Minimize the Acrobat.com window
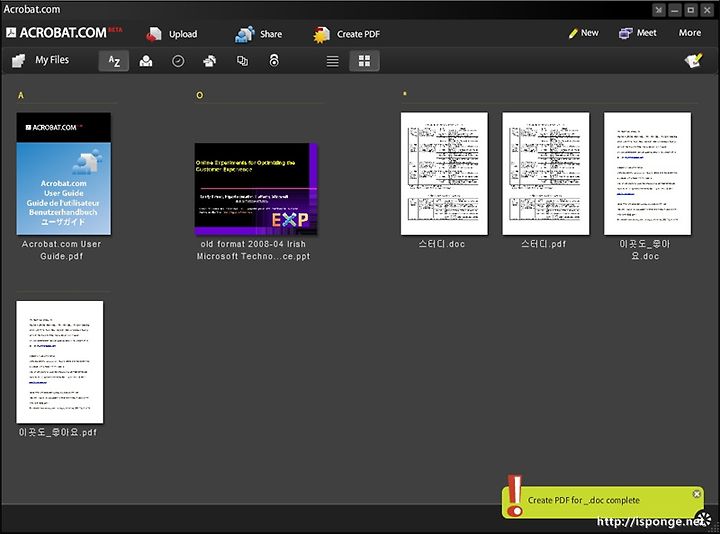This screenshot has height=534, width=720. pos(675,10)
